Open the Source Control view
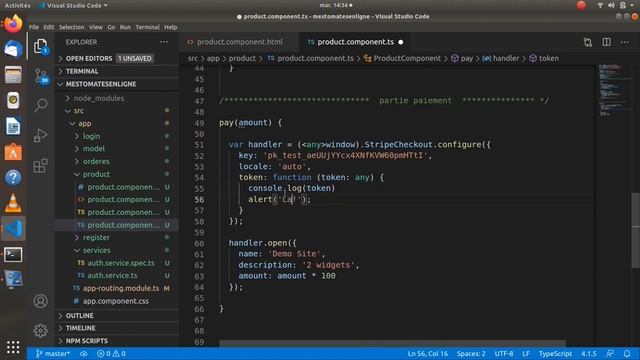The width and height of the screenshot is (640, 360). [41, 76]
